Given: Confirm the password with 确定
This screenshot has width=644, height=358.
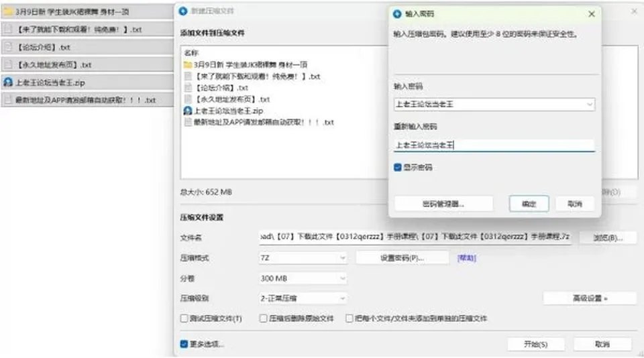Looking at the screenshot, I should tap(529, 204).
